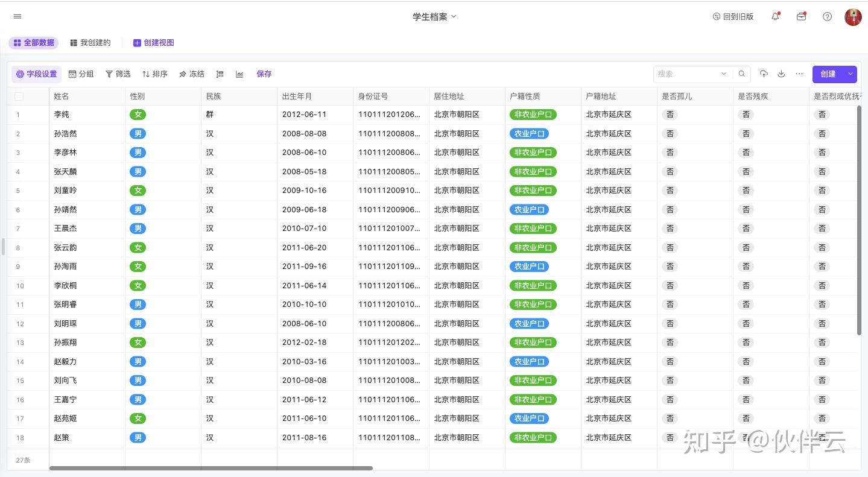
Task: Open the 分组 grouping option
Action: 81,74
